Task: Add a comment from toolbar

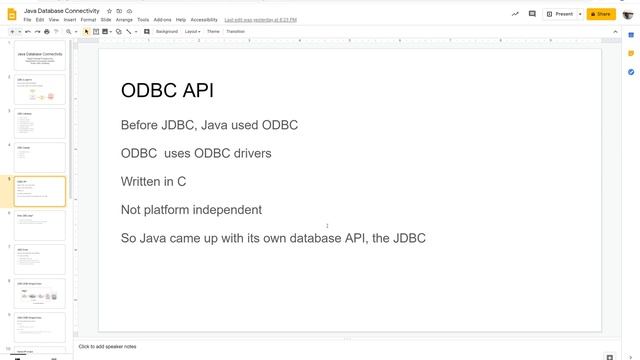Action: pyautogui.click(x=147, y=31)
